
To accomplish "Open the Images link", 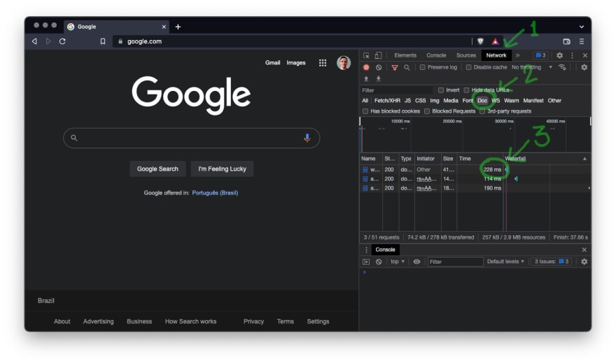I will pos(296,63).
